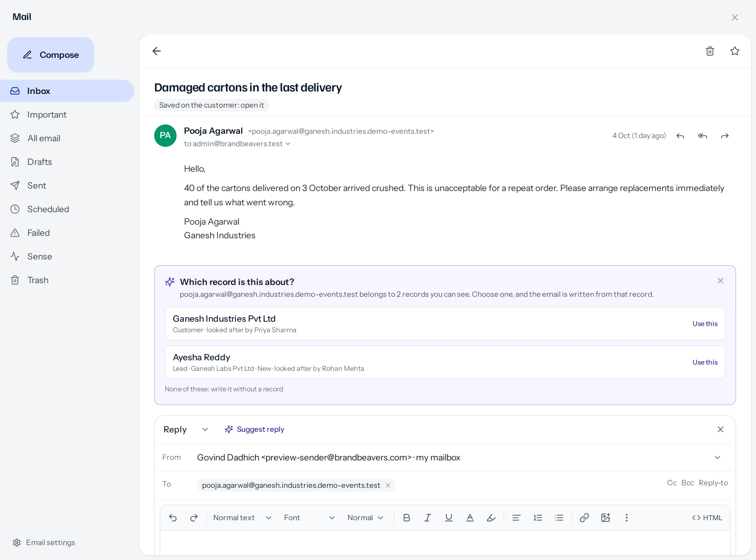Insert a bulleted list
Image resolution: width=756 pixels, height=560 pixels.
point(559,518)
